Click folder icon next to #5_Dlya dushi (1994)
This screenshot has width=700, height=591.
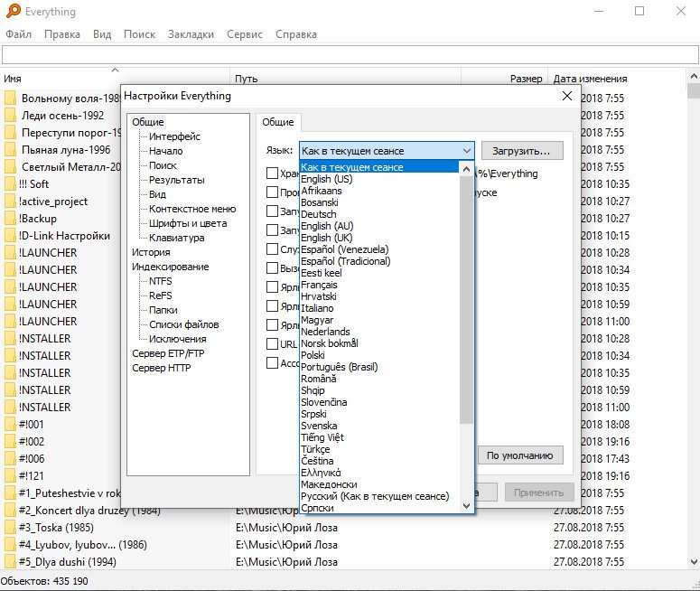10,562
